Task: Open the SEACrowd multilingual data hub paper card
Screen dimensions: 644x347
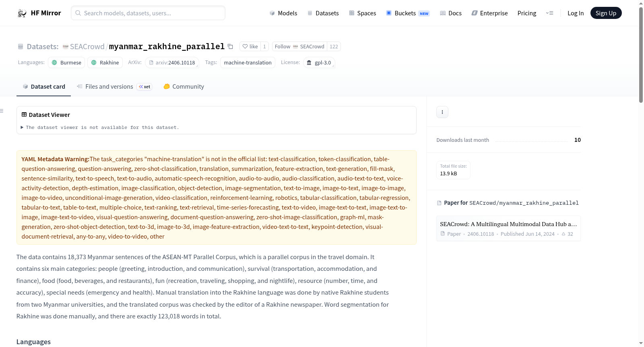Action: (x=508, y=229)
